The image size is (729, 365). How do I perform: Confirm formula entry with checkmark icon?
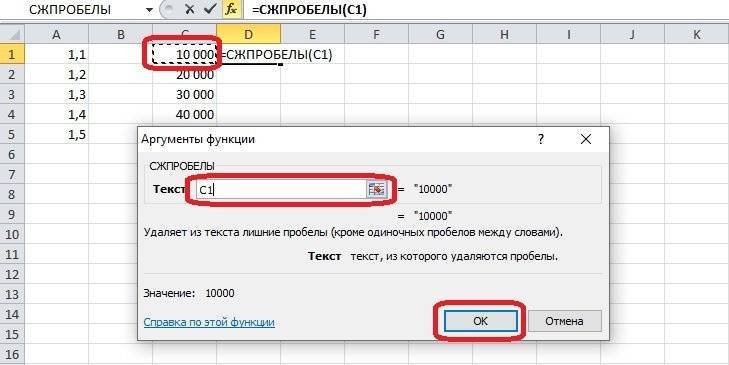coord(211,9)
